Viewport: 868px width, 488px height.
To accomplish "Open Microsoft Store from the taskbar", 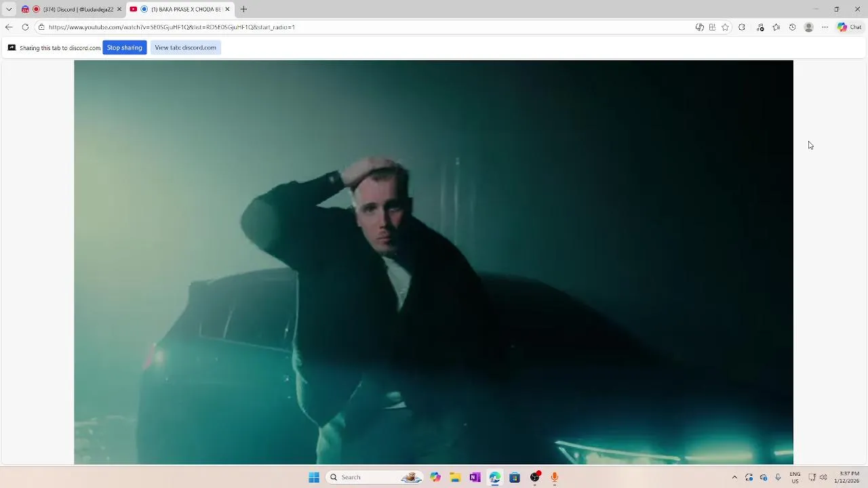I will pos(515,477).
